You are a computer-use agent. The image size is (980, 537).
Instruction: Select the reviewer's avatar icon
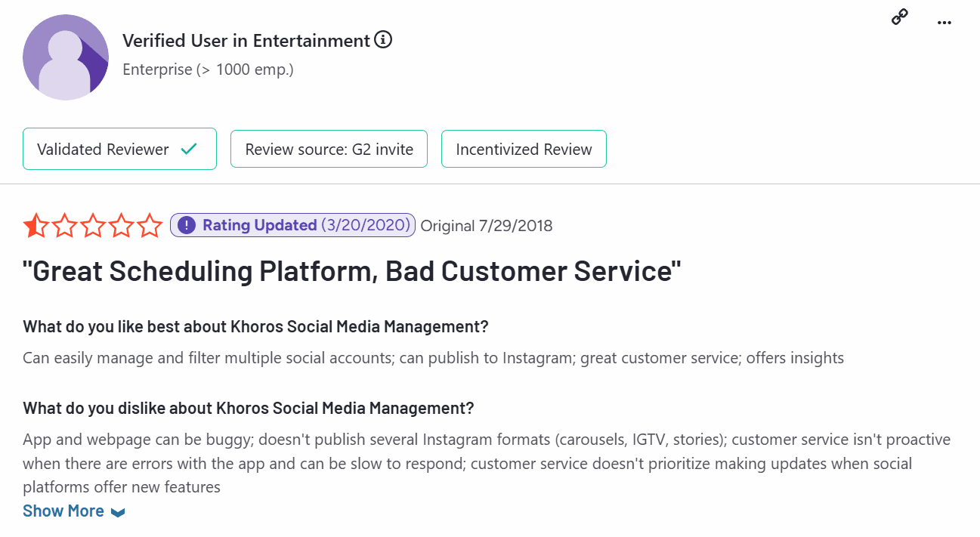66,57
